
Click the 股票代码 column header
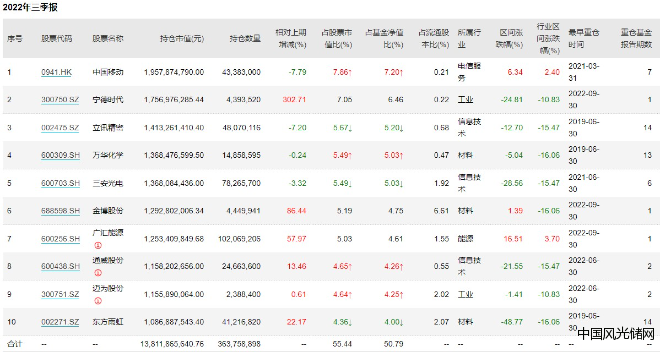[57, 39]
